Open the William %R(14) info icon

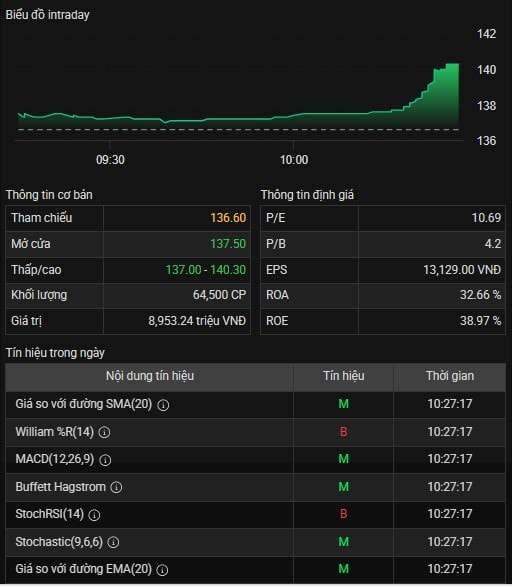[104, 432]
